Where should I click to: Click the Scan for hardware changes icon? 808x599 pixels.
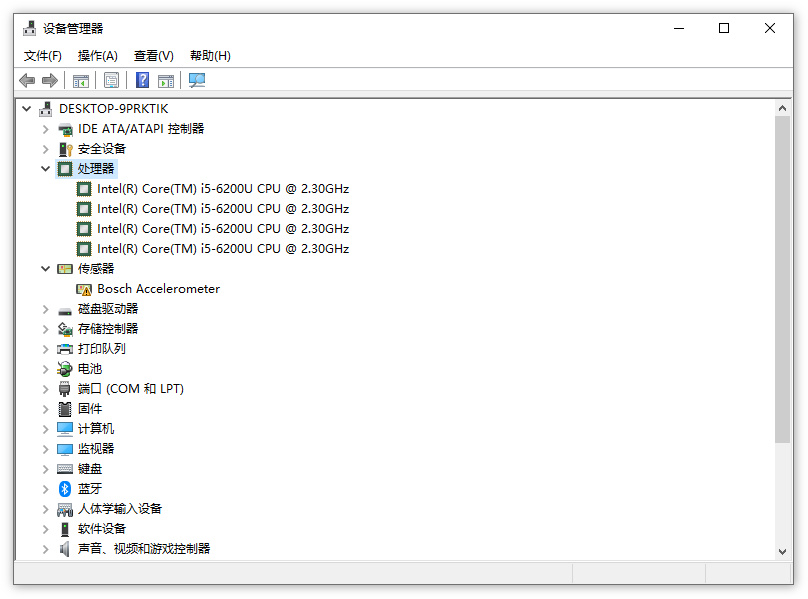pos(196,80)
